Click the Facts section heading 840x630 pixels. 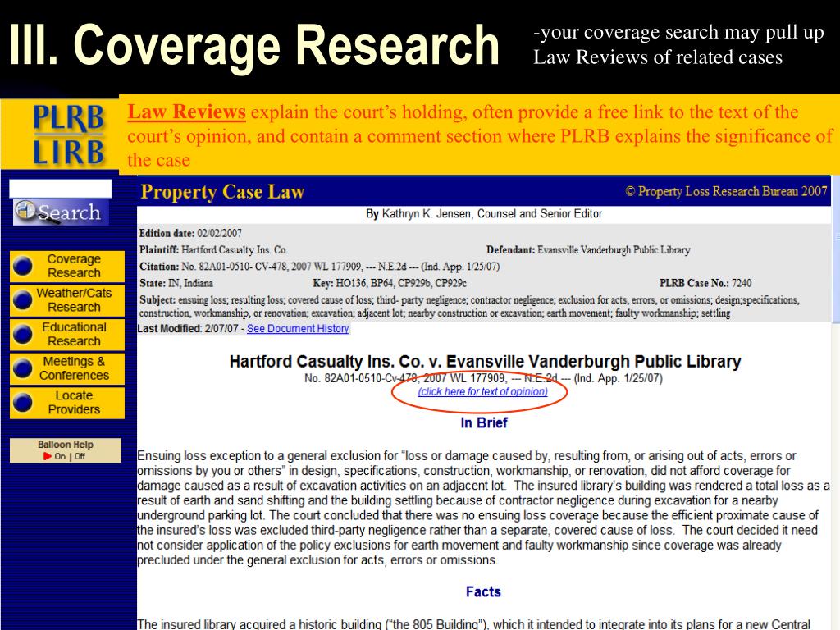tap(483, 591)
